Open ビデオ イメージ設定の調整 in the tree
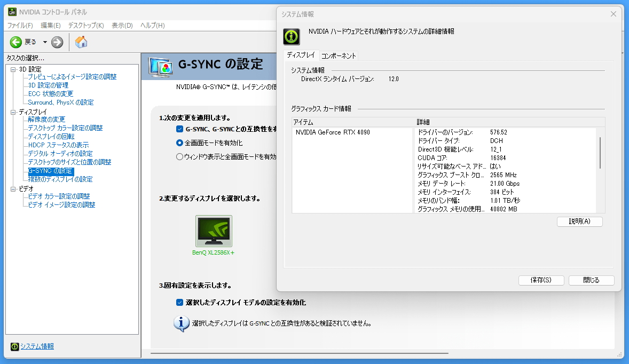Viewport: 629px width, 364px height. coord(61,205)
